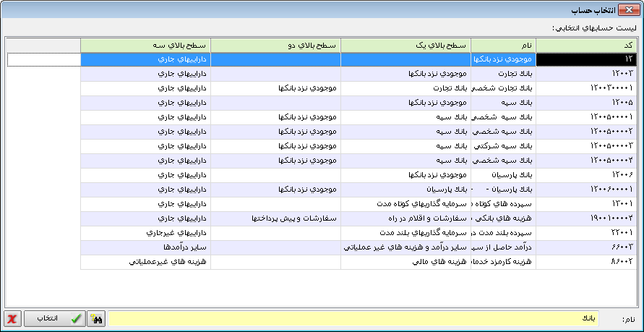The image size is (644, 332).
Task: Click name cell سپرده بلند مدت
Action: point(504,233)
